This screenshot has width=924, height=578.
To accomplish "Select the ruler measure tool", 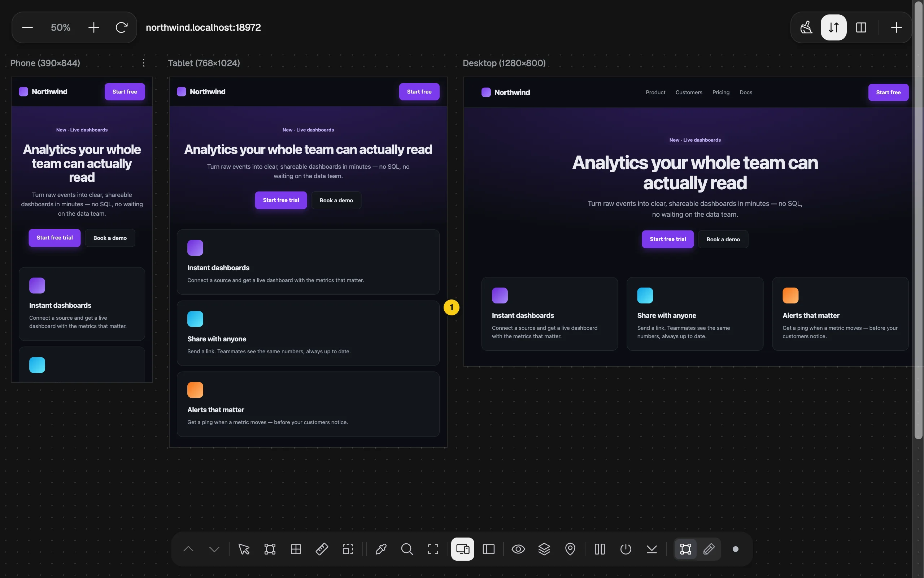I will pos(322,549).
